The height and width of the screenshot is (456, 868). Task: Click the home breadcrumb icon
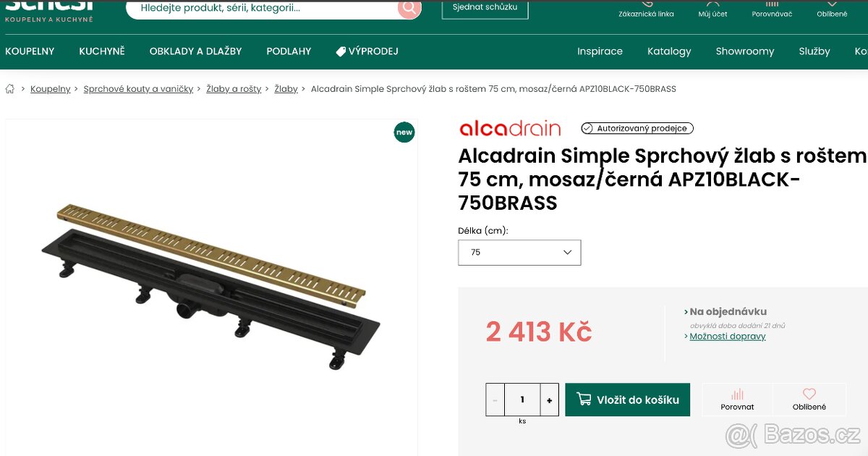(10, 88)
